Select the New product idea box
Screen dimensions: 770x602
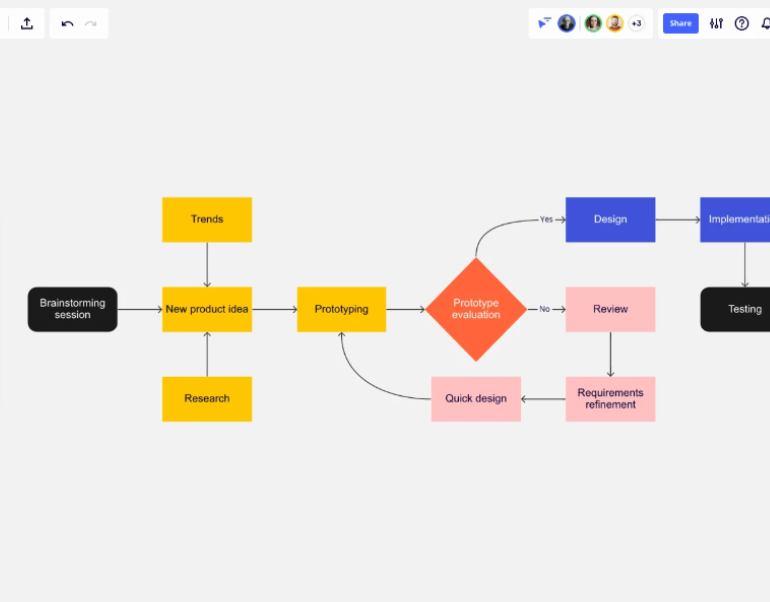click(x=207, y=309)
